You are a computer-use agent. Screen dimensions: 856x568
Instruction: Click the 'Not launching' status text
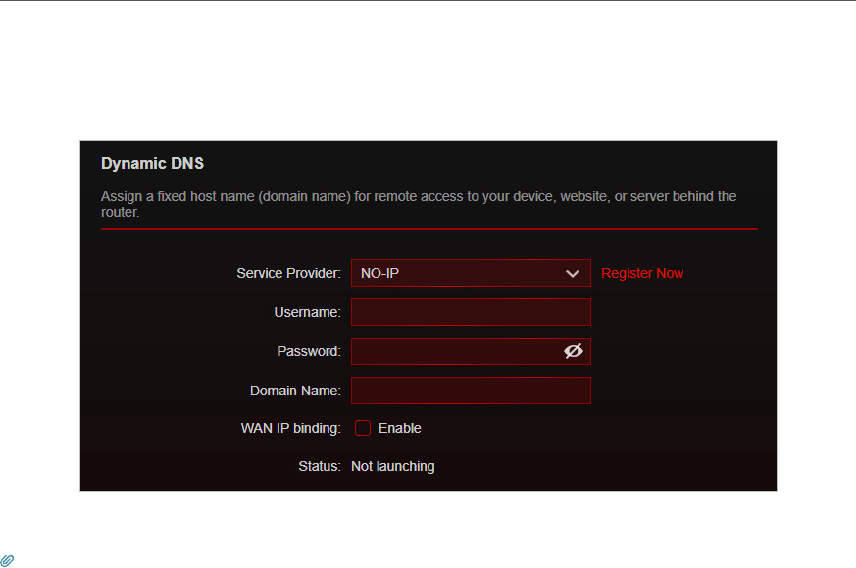click(393, 466)
